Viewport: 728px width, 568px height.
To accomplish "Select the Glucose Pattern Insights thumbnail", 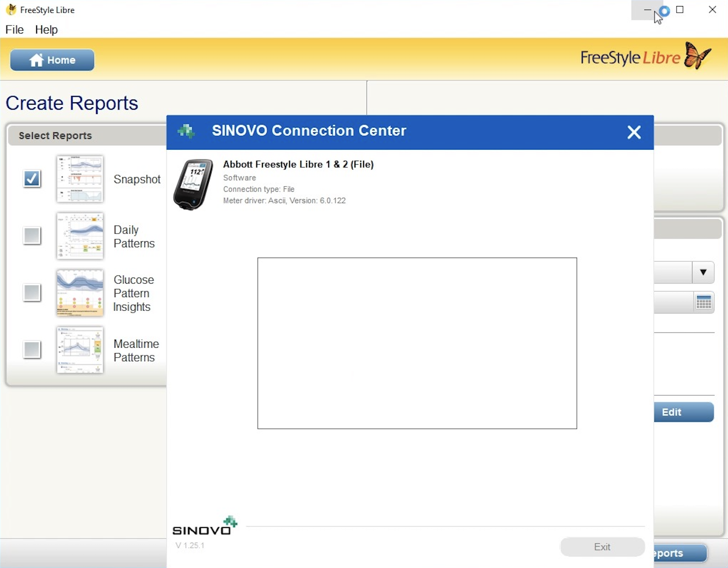I will click(80, 293).
